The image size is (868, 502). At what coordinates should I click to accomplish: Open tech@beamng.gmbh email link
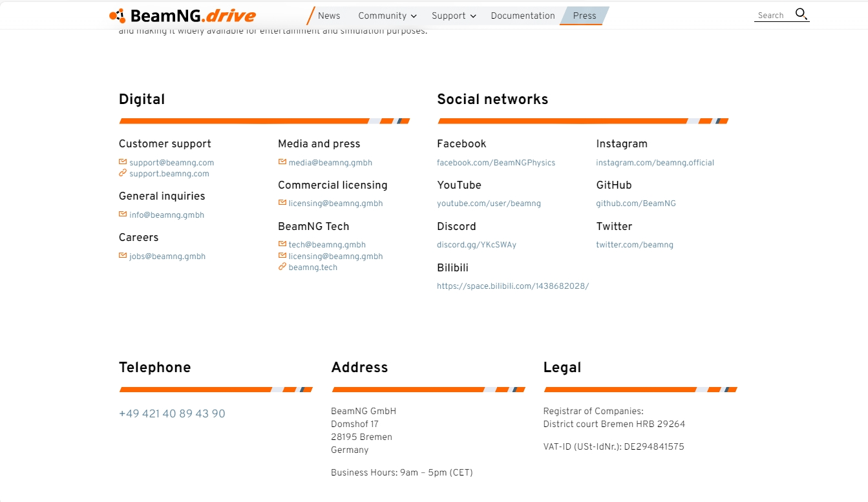(x=327, y=245)
